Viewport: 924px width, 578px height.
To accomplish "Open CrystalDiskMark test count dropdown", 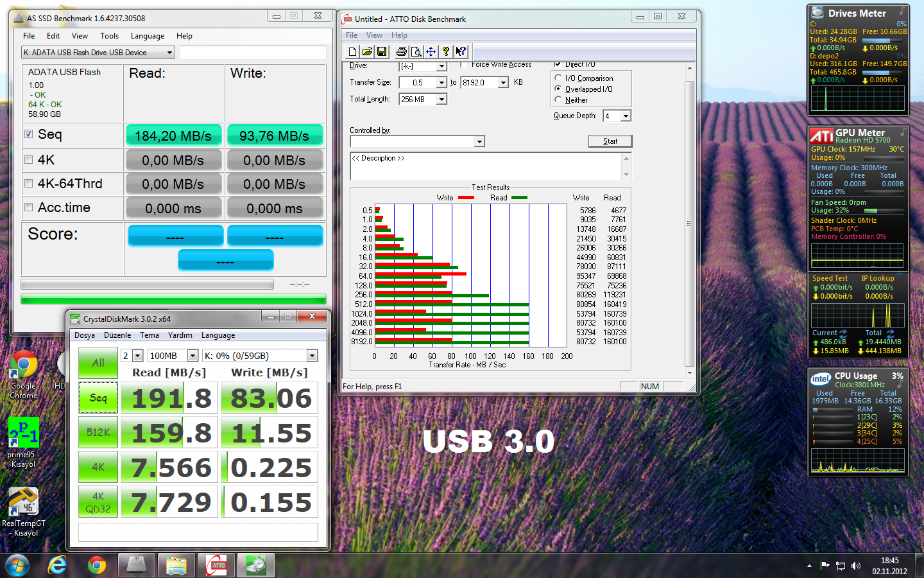I will [x=139, y=356].
